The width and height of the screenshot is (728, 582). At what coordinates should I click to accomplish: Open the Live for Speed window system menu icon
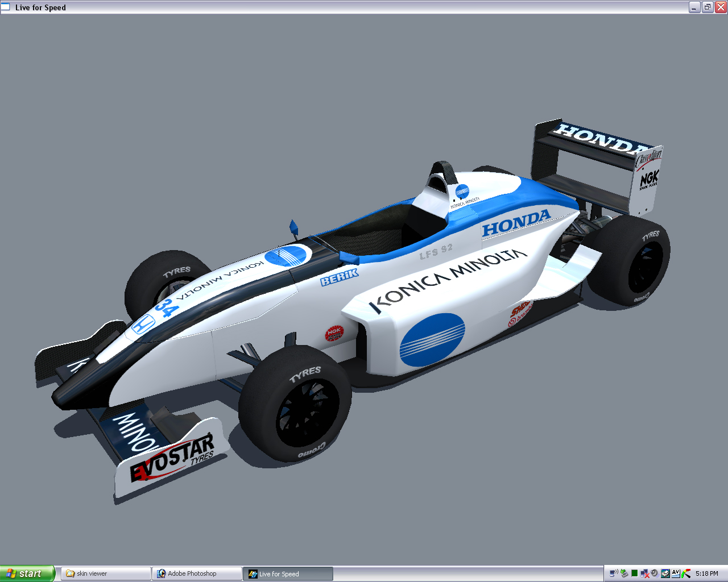pyautogui.click(x=6, y=7)
